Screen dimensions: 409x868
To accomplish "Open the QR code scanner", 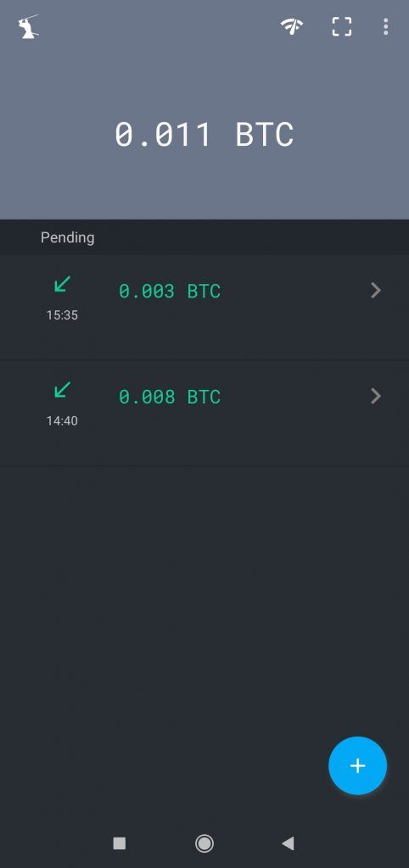I will click(342, 26).
